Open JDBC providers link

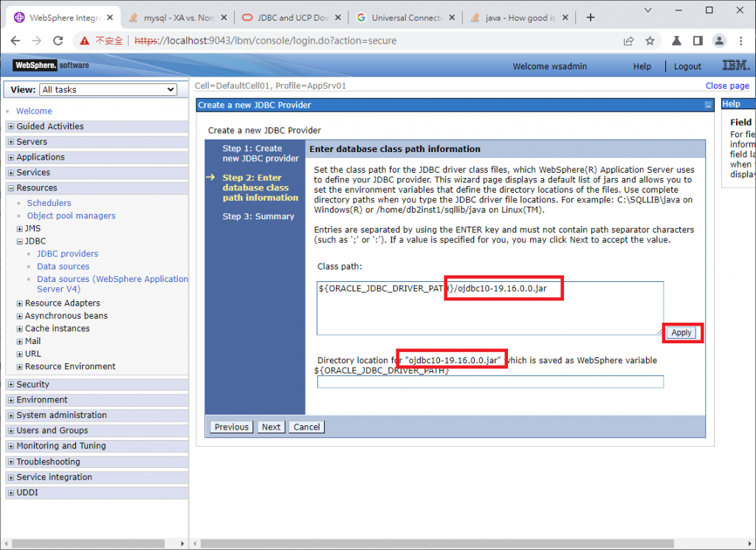pyautogui.click(x=67, y=253)
